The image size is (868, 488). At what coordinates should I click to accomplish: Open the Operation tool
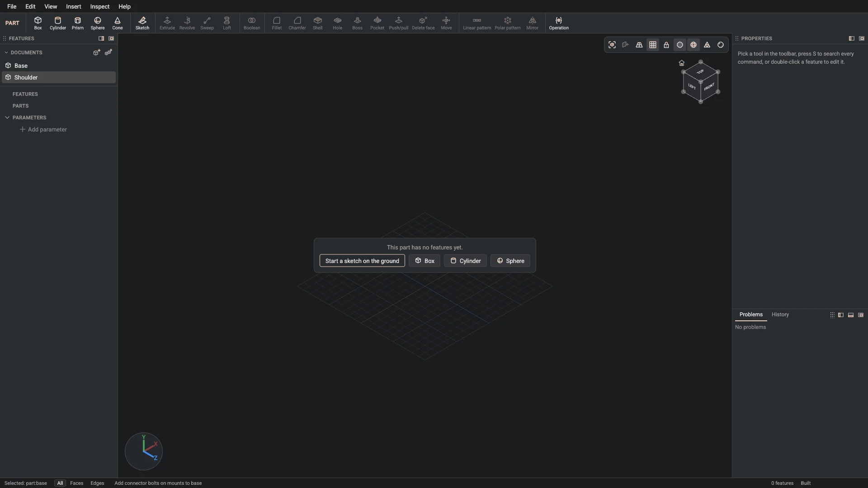pos(559,23)
